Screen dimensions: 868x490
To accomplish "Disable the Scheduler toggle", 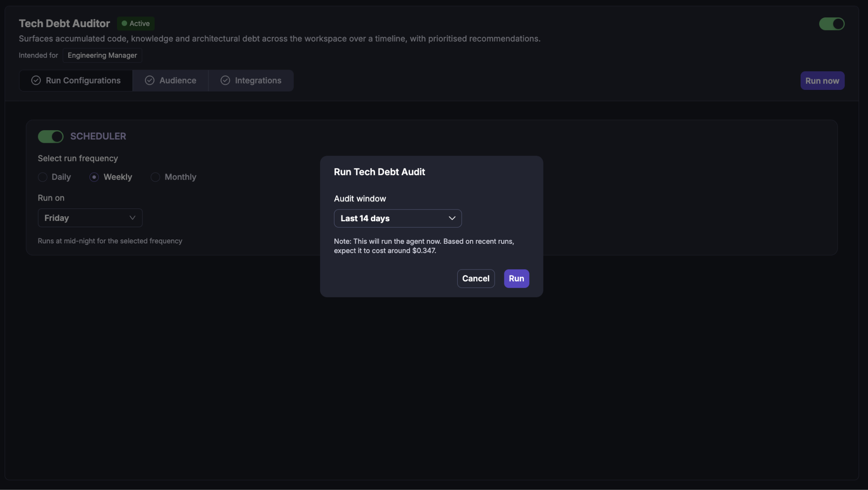I will (50, 136).
